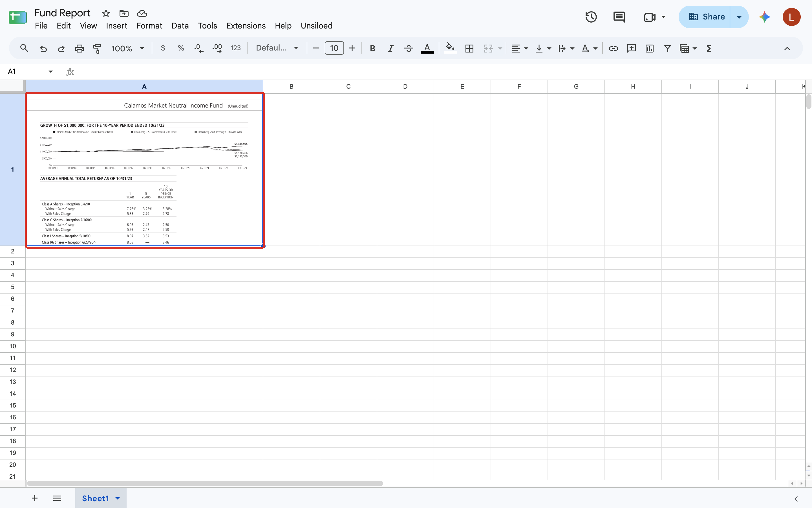Image resolution: width=812 pixels, height=508 pixels.
Task: Open the search menus magnifier tool
Action: [24, 48]
